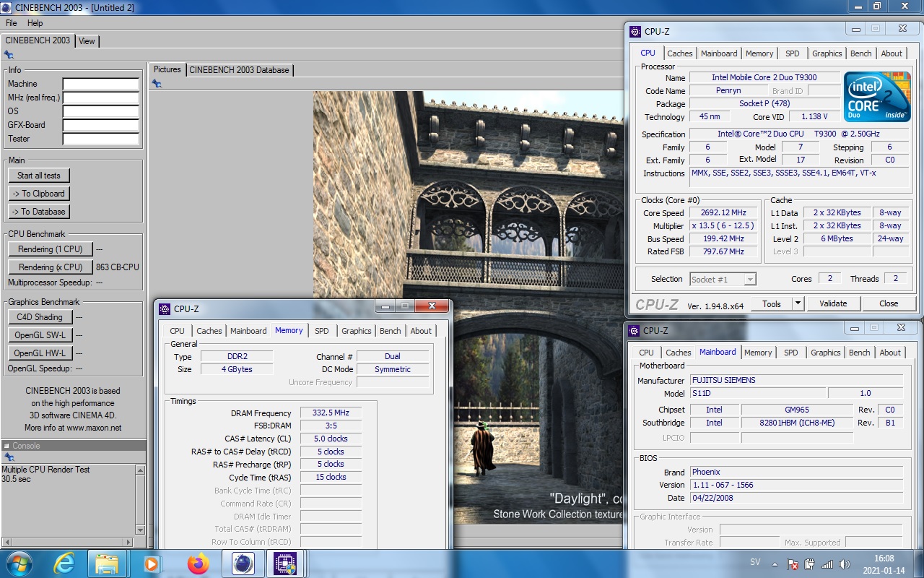Open Windows Explorer from the taskbar
This screenshot has height=578, width=924.
[107, 564]
